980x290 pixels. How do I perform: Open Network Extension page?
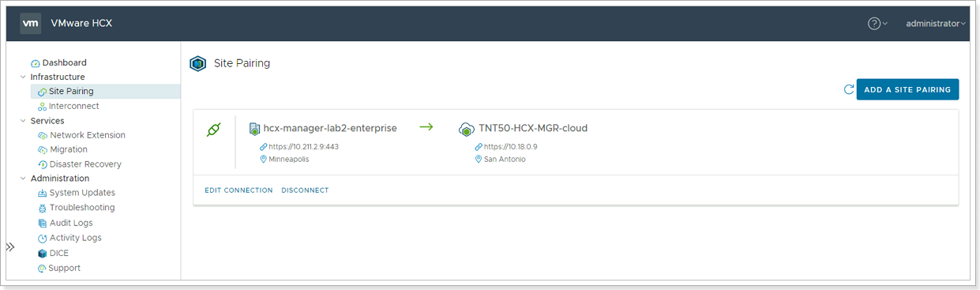(88, 135)
